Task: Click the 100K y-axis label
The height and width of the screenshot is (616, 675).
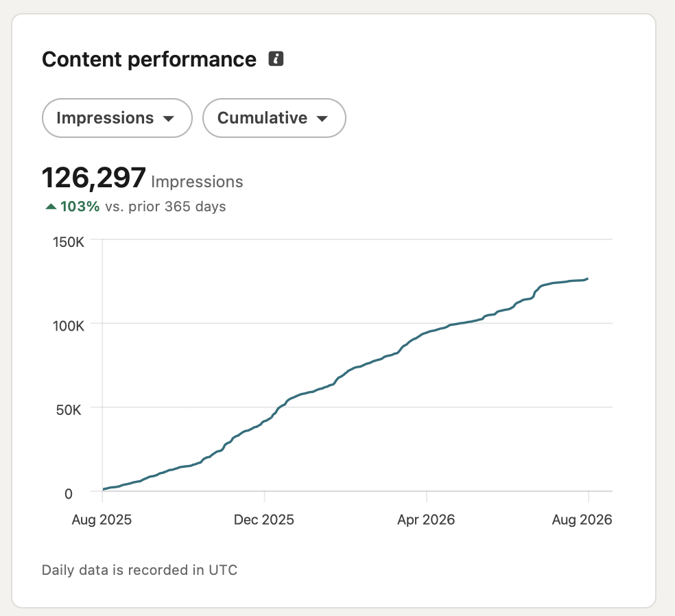Action: (x=69, y=326)
